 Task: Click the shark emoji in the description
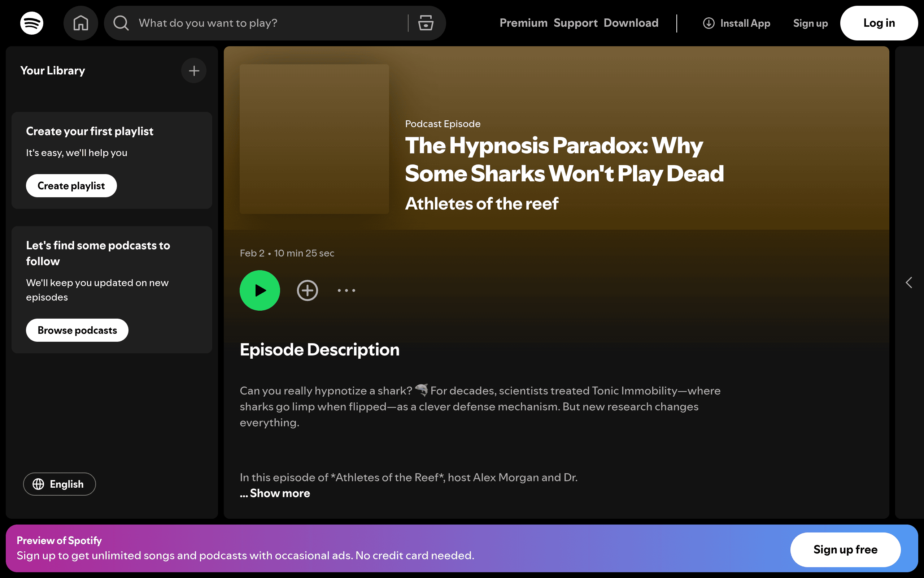422,390
